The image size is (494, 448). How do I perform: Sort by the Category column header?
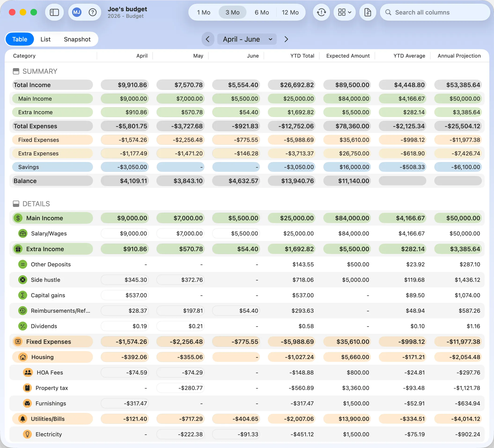(x=24, y=56)
